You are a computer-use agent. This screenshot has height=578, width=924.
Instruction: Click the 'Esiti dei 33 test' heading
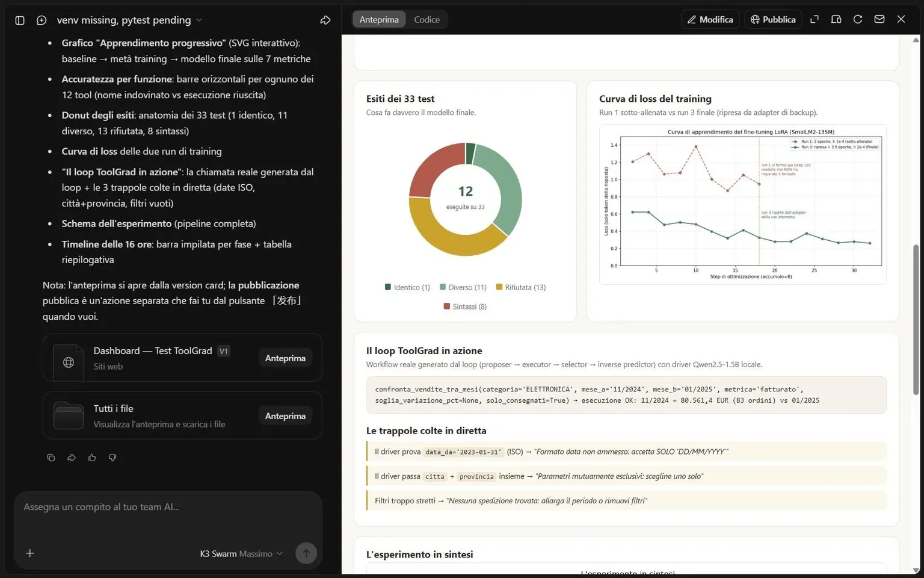point(400,99)
